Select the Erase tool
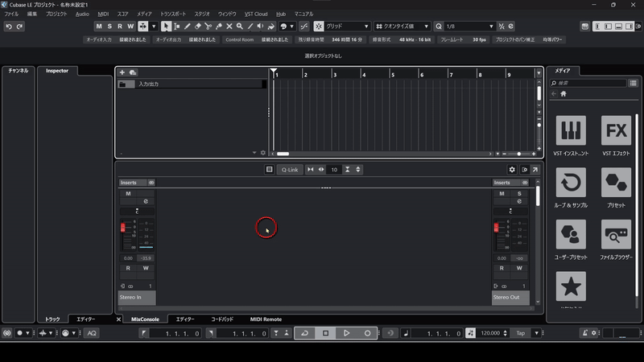Image resolution: width=644 pixels, height=362 pixels. [x=197, y=27]
